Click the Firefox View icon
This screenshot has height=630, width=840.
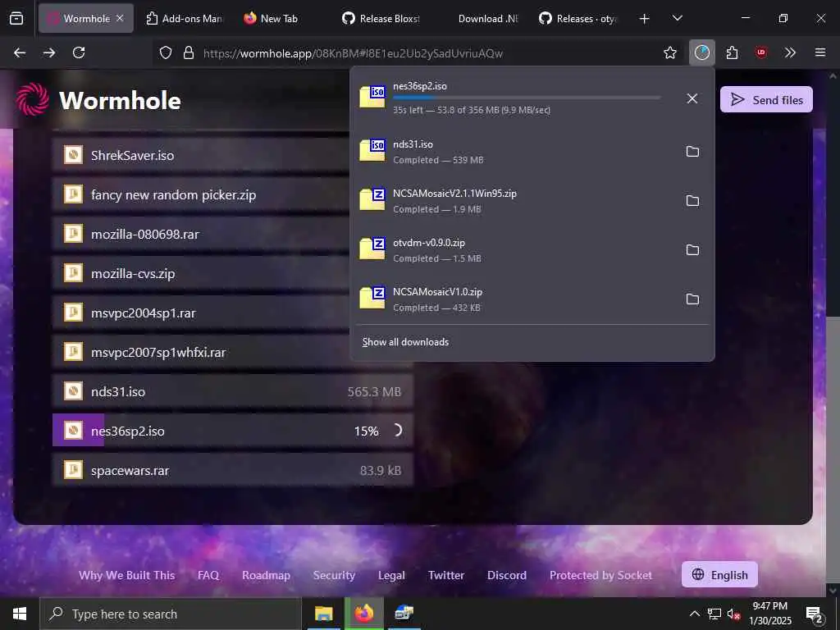[x=16, y=18]
